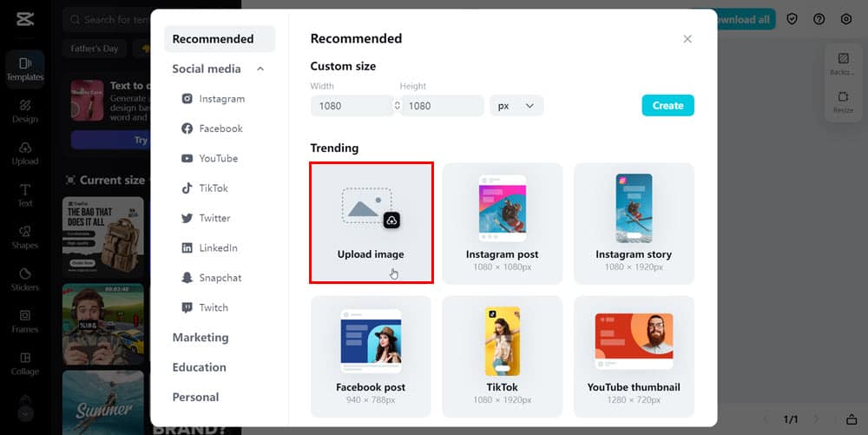The image size is (868, 435).
Task: Close the Recommended size dialog
Action: (687, 39)
